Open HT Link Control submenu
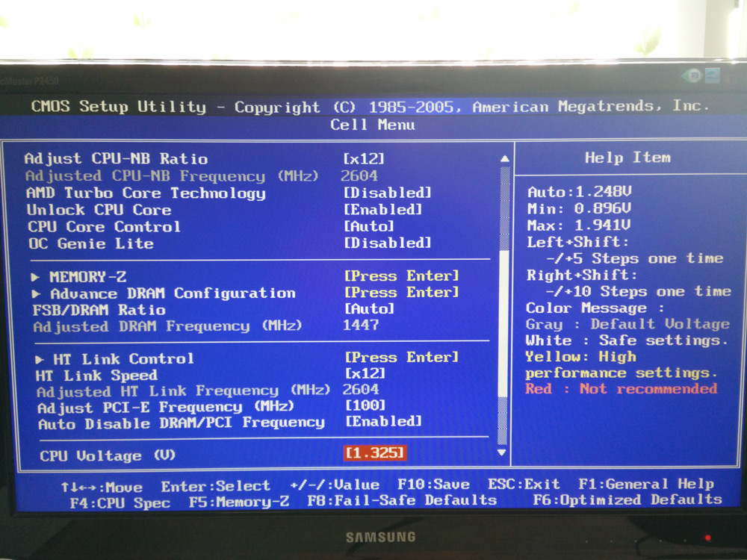The width and height of the screenshot is (747, 560). (x=123, y=358)
